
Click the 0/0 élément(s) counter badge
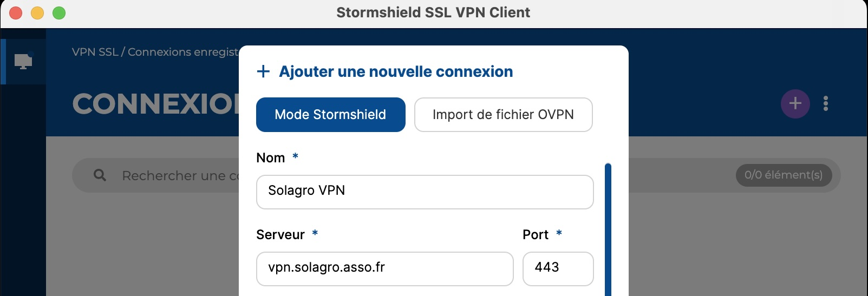[x=784, y=175]
